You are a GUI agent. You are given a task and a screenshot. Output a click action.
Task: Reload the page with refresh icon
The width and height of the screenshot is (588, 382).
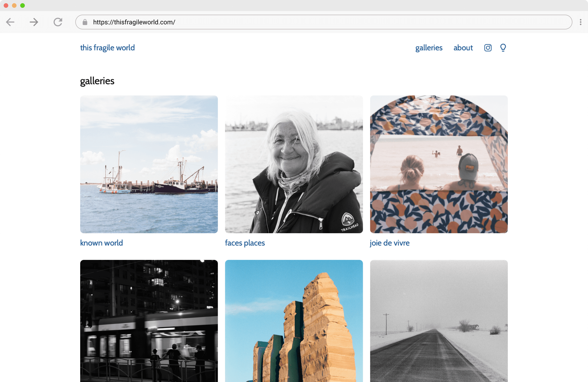[58, 22]
